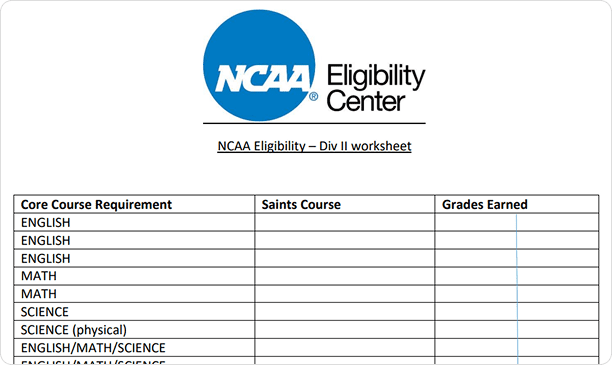The image size is (612, 365).
Task: Click the second ENGLISH row label
Action: tap(46, 240)
